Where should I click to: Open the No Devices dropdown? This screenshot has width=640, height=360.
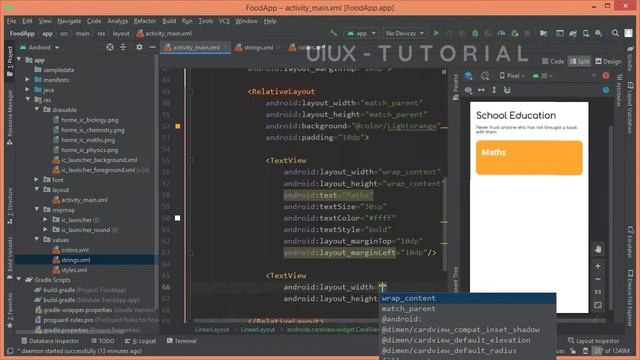(404, 33)
